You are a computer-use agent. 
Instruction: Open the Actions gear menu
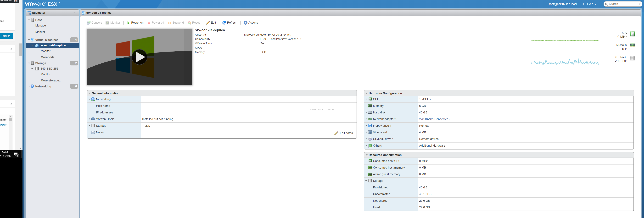click(x=251, y=23)
